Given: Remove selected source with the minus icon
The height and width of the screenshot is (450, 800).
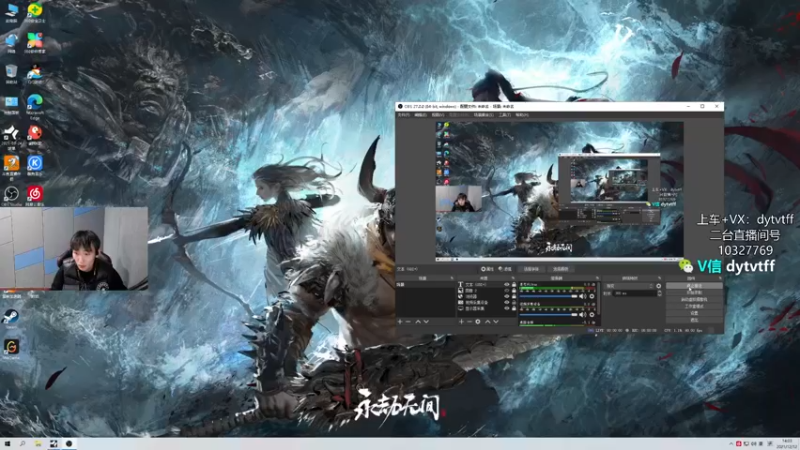Looking at the screenshot, I should coord(469,322).
